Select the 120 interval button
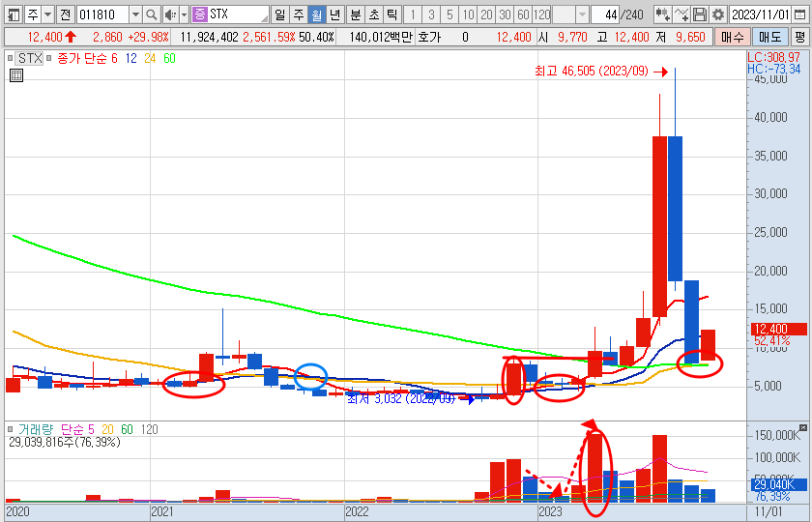This screenshot has width=812, height=522. pos(541,14)
